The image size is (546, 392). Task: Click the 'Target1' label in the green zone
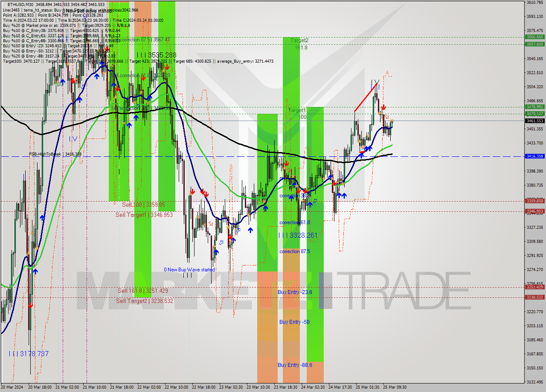[297, 110]
